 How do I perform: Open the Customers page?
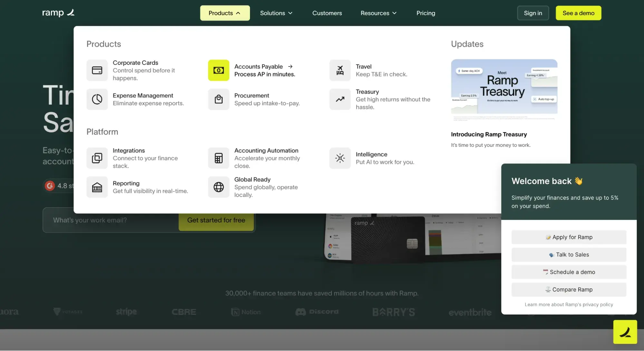327,13
